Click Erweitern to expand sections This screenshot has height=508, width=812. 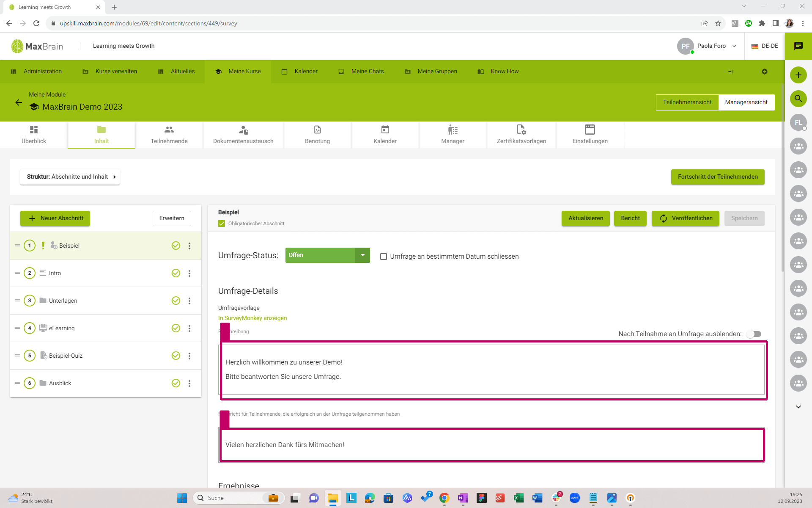click(172, 218)
